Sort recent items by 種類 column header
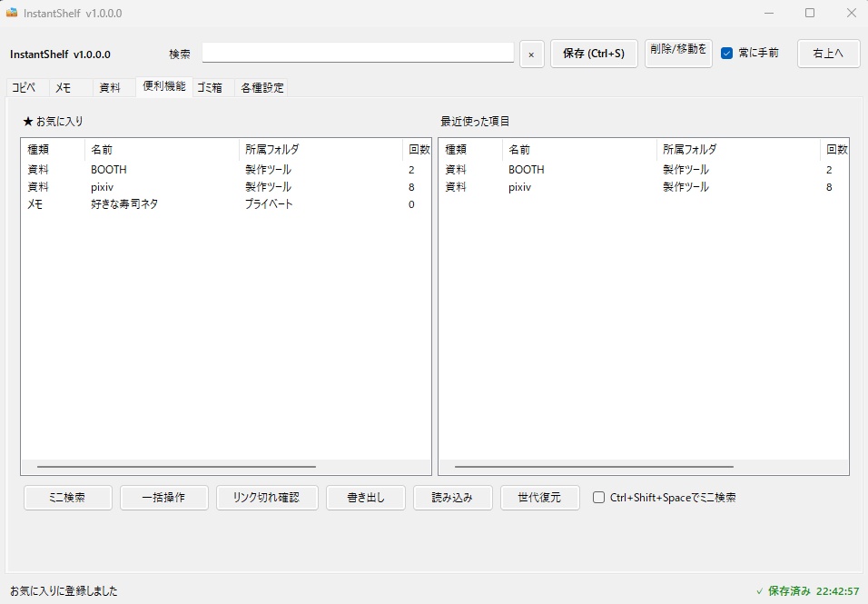The width and height of the screenshot is (868, 604). click(470, 150)
